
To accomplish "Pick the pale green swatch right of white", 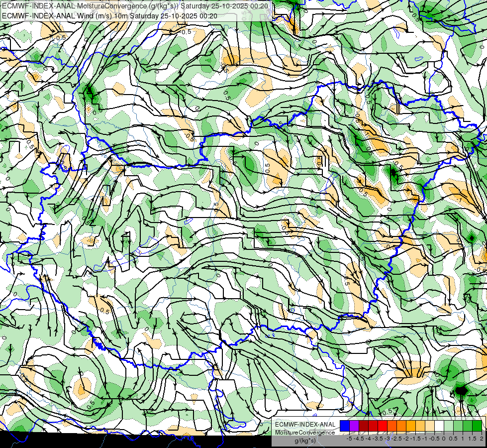I will coord(449,426).
